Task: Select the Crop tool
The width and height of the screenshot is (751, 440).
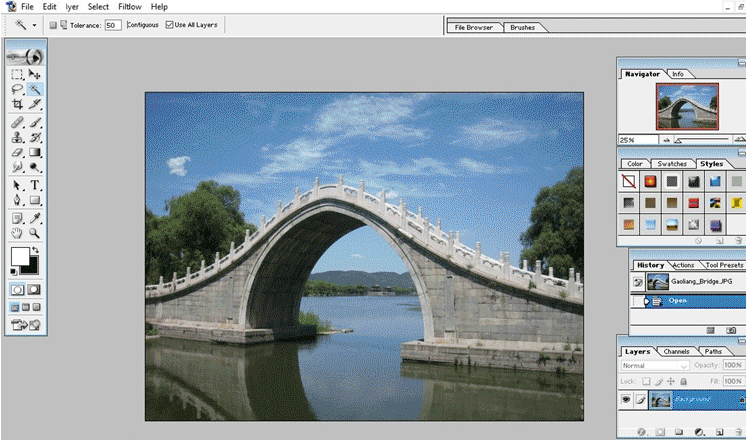Action: tap(17, 104)
